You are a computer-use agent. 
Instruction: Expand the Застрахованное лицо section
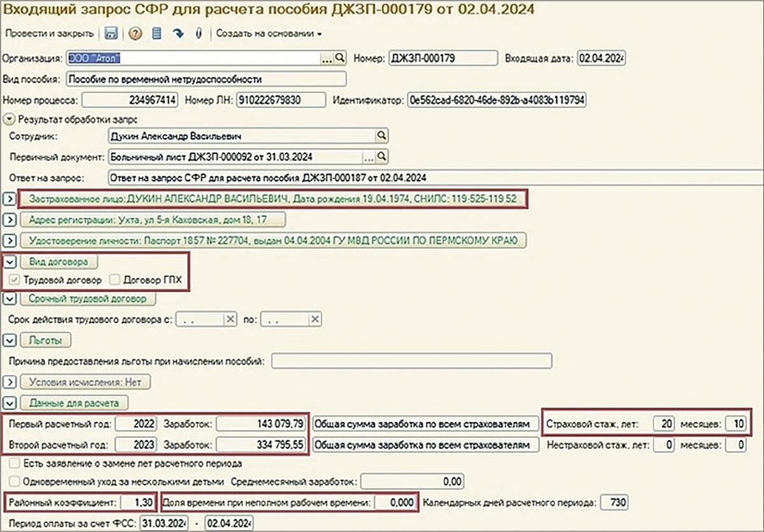coord(10,199)
